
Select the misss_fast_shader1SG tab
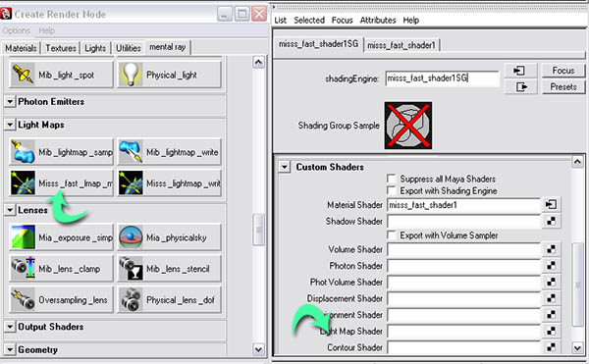[318, 44]
